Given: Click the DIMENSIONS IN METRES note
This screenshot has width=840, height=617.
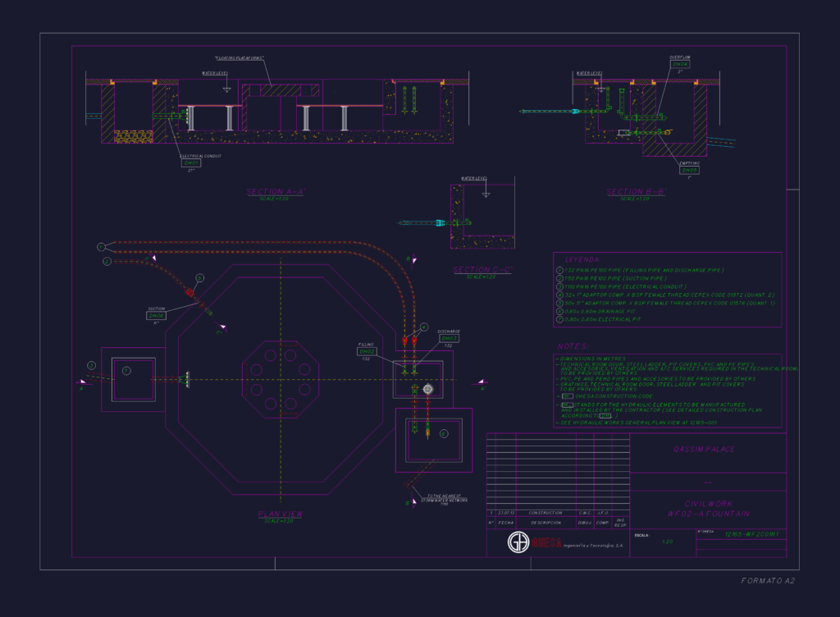Looking at the screenshot, I should tap(591, 359).
